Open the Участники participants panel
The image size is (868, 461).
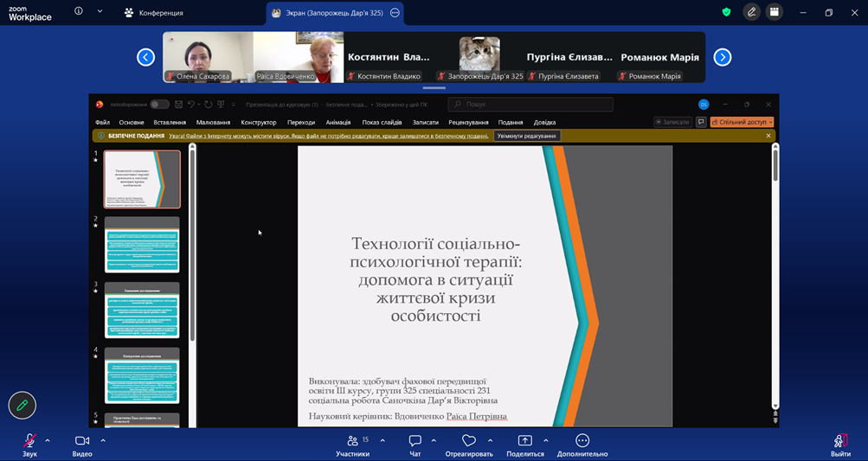point(352,442)
